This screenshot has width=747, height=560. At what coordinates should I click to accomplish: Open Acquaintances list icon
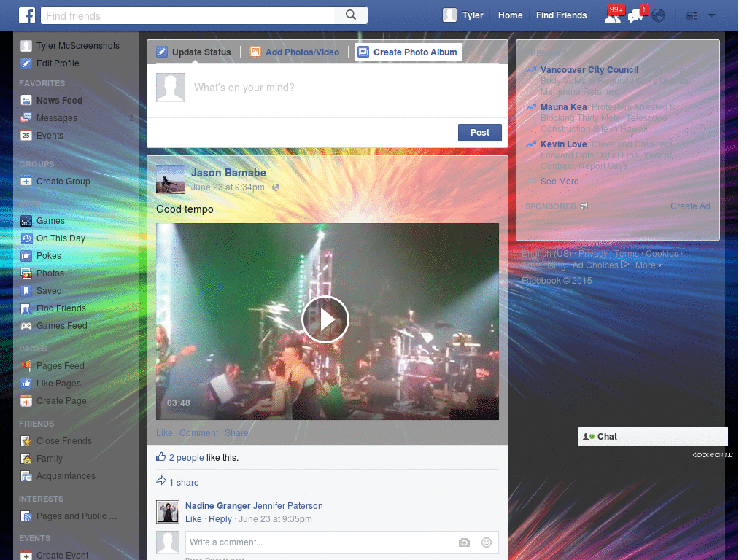click(x=26, y=476)
